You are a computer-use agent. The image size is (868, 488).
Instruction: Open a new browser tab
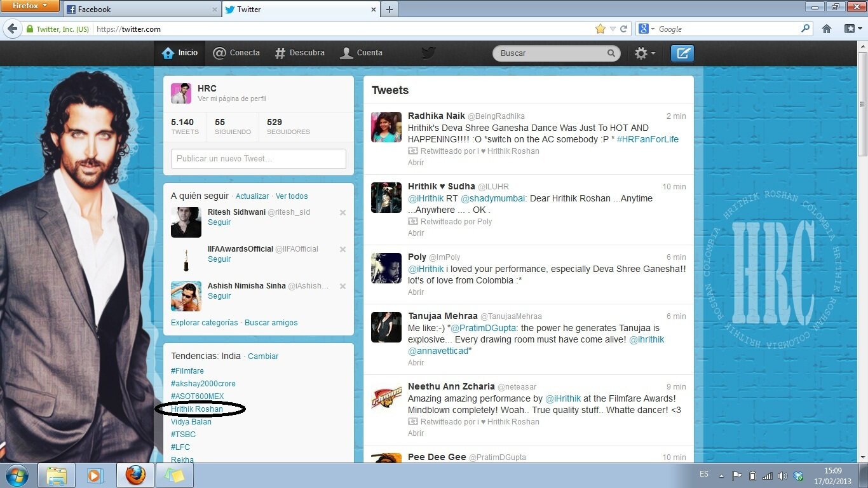pyautogui.click(x=390, y=10)
